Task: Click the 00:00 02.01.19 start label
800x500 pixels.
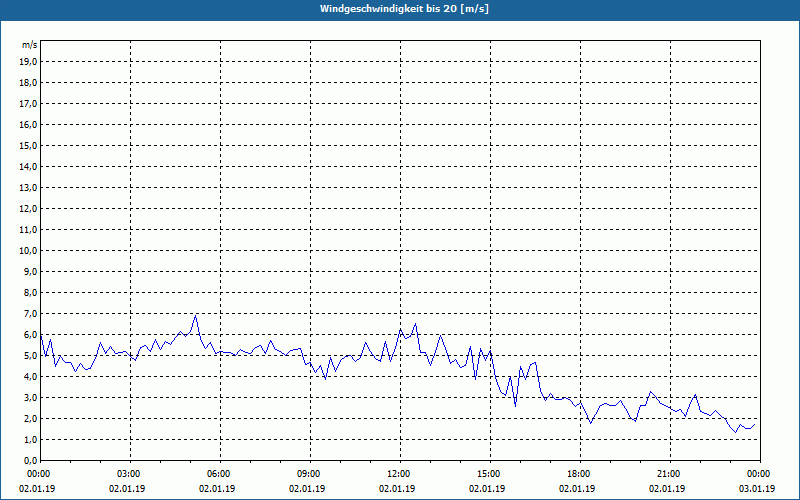Action: pyautogui.click(x=37, y=481)
